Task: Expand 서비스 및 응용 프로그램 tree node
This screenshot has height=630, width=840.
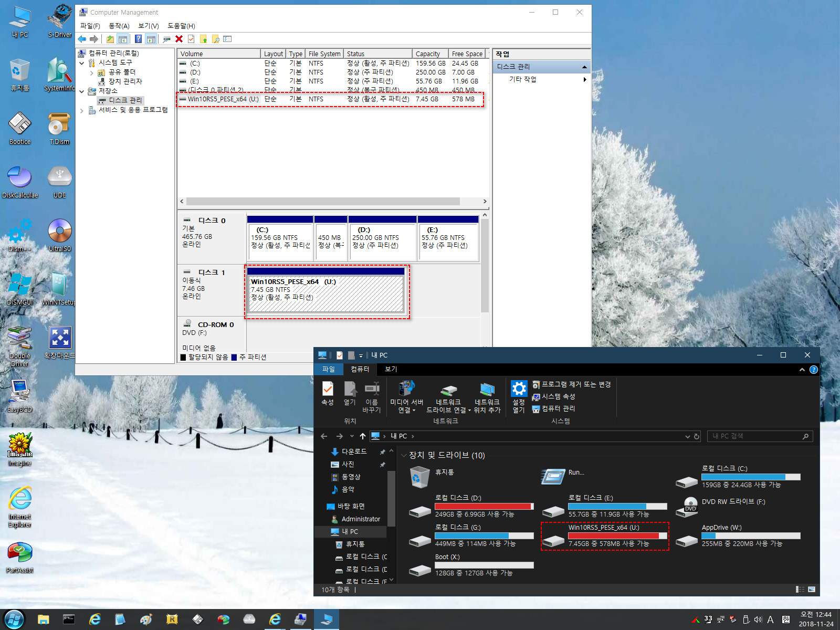Action: coord(82,110)
